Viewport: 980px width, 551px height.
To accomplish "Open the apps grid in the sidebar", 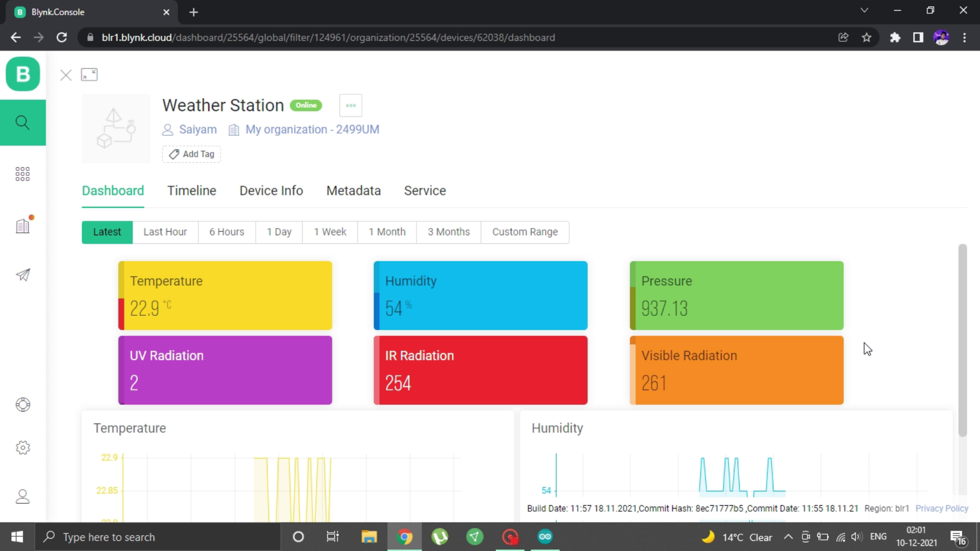I will pos(23,174).
